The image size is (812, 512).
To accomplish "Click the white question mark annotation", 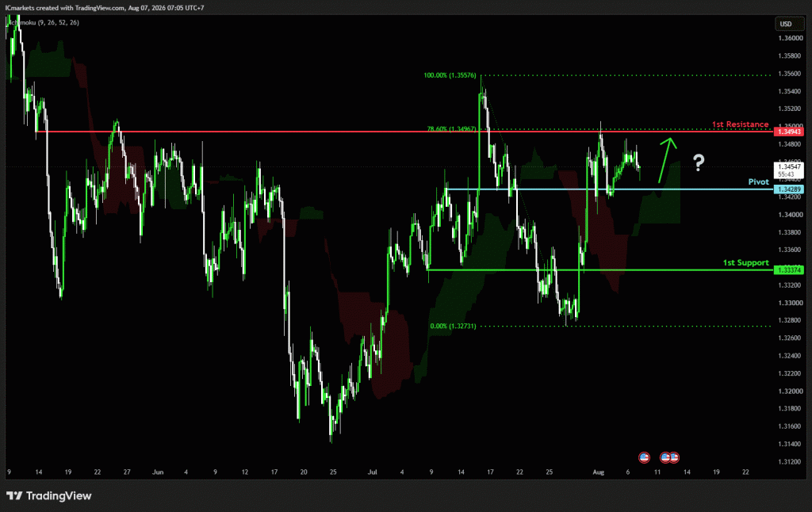I will (699, 162).
